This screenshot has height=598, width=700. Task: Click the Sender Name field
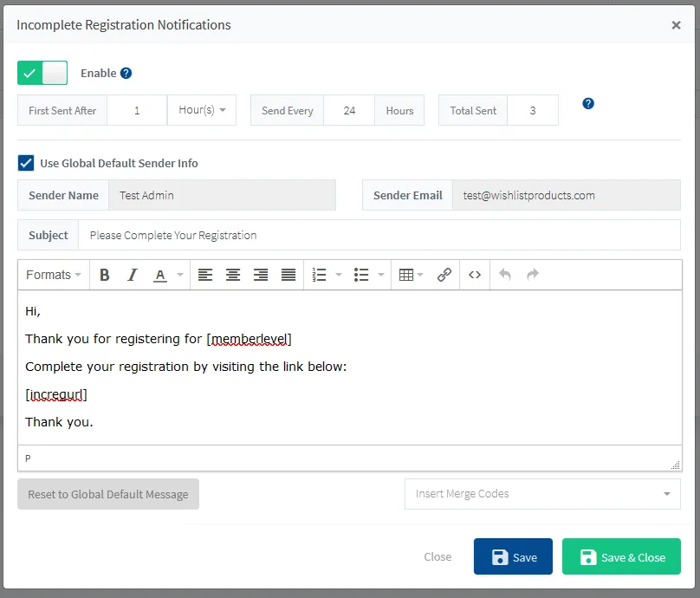[x=222, y=195]
